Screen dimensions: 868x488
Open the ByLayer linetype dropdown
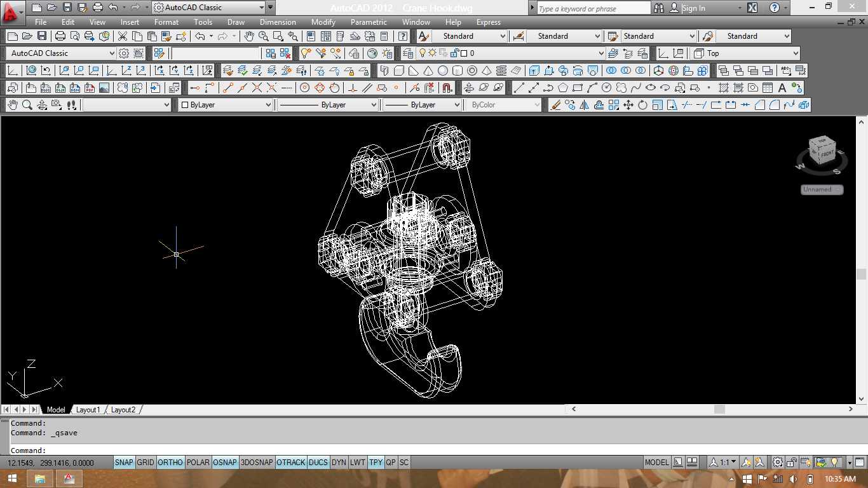coord(328,105)
